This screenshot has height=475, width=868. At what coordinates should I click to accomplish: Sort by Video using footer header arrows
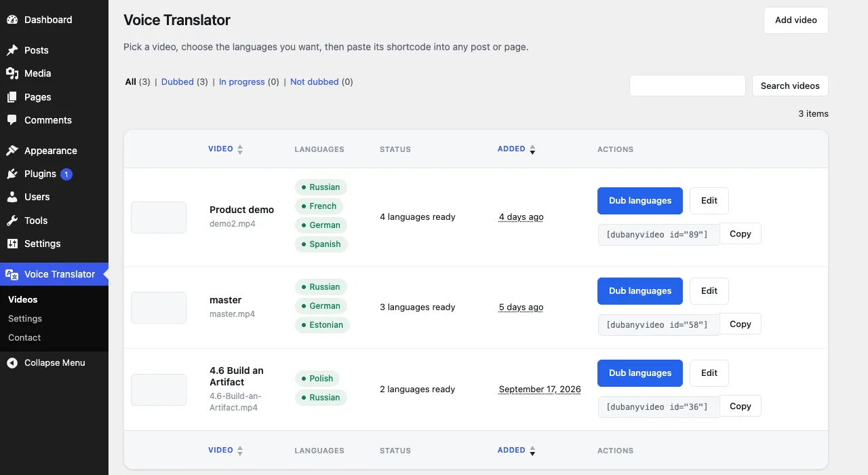point(240,451)
